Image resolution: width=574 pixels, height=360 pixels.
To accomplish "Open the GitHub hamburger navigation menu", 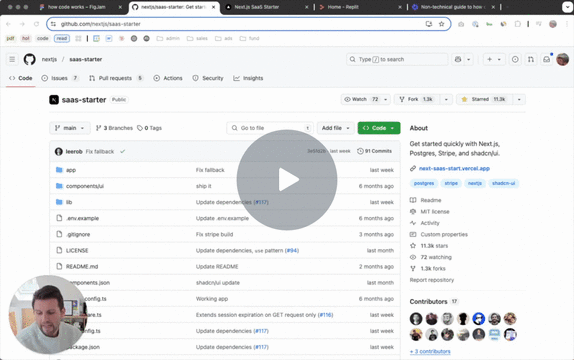I will tap(12, 59).
